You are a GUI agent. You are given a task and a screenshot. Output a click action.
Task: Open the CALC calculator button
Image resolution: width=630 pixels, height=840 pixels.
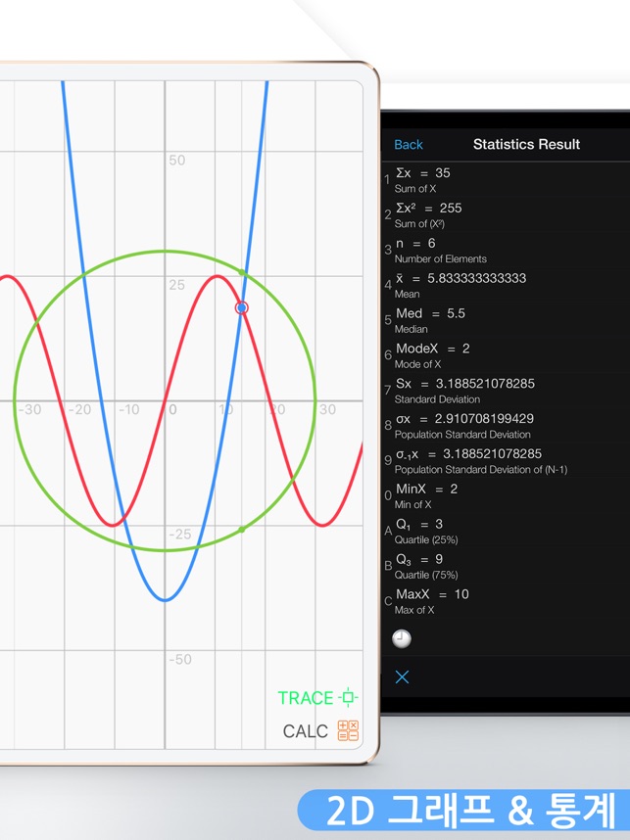(320, 730)
